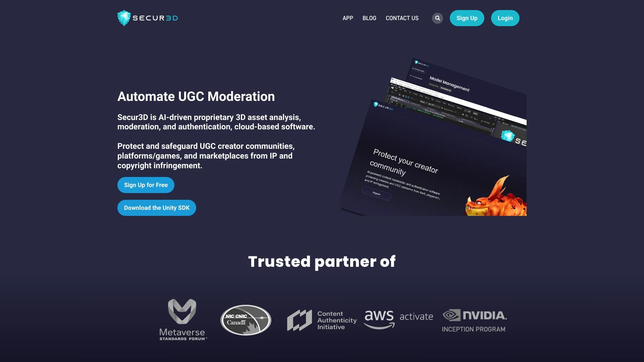Click the search magnifying glass icon
Viewport: 644px width, 362px height.
tap(437, 18)
